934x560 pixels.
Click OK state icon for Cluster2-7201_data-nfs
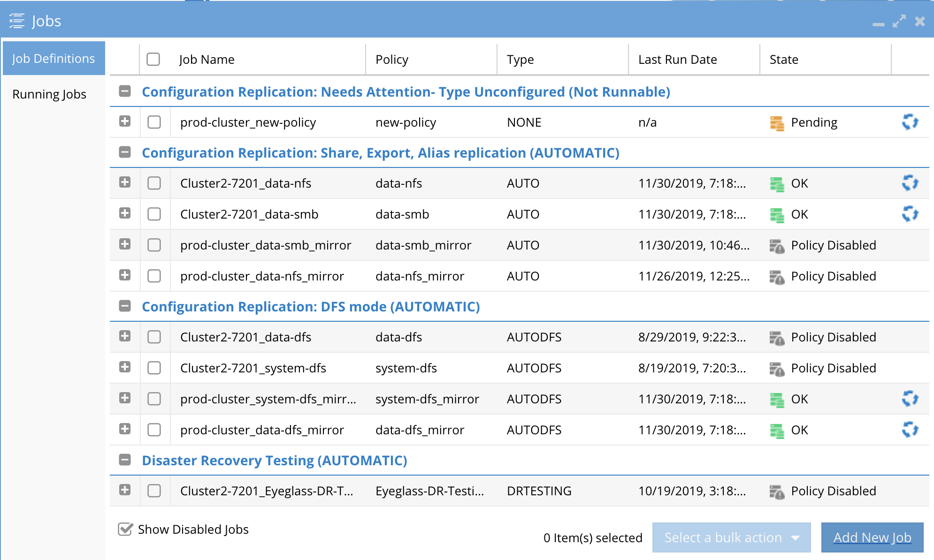[777, 184]
